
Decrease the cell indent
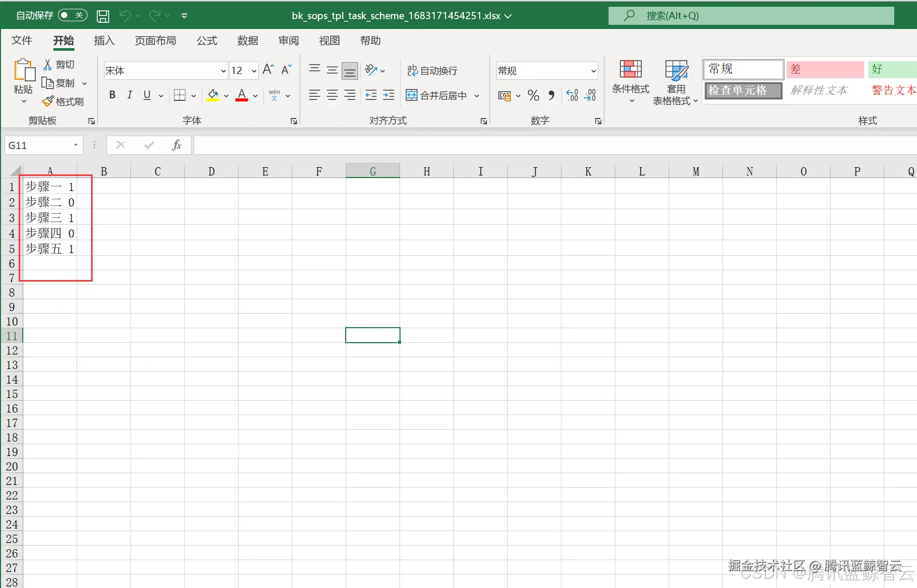371,95
